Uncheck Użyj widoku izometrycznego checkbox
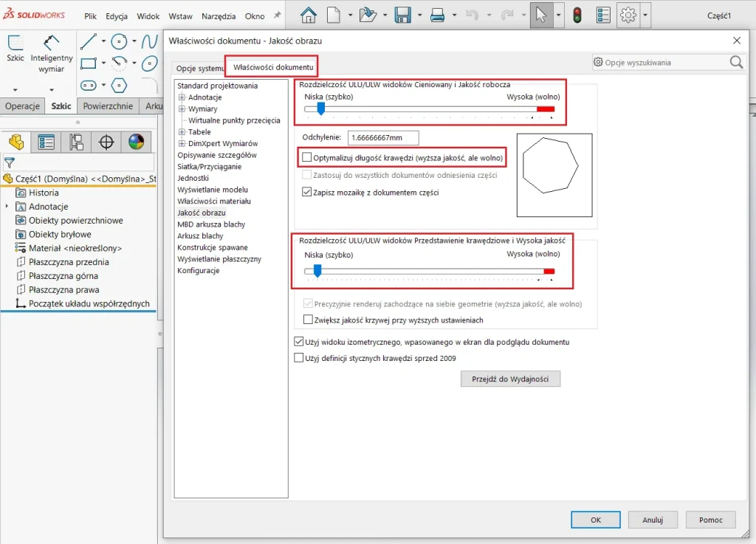Viewport: 756px width, 544px height. click(298, 341)
